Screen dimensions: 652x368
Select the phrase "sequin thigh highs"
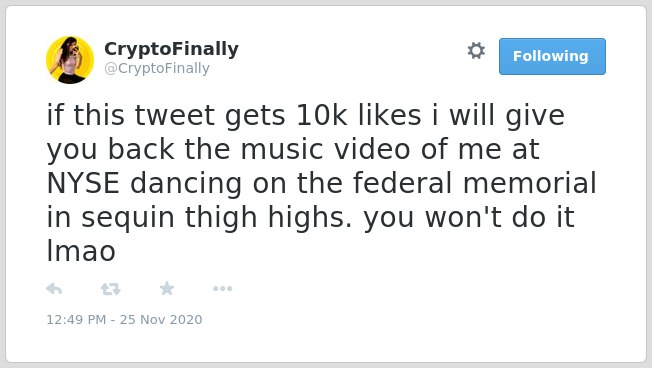(x=217, y=217)
